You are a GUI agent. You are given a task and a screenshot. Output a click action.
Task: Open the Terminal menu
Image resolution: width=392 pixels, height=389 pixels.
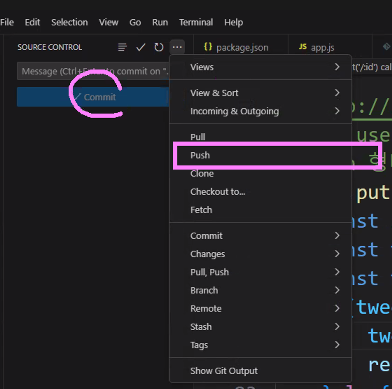tap(196, 22)
